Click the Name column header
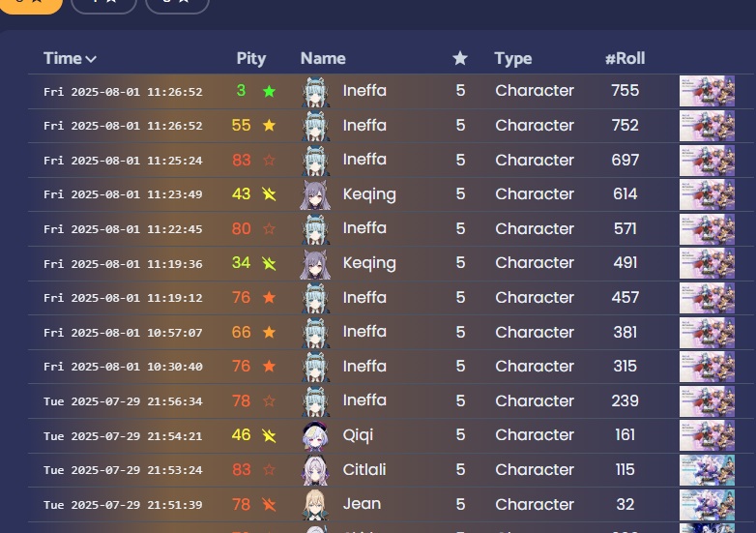756x533 pixels. [323, 58]
